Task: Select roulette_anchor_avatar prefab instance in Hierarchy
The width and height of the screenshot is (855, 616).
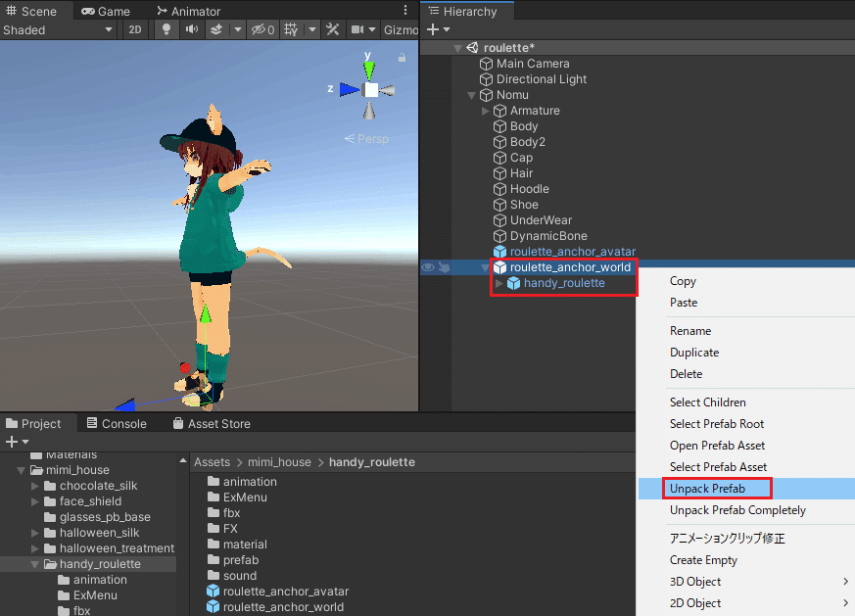Action: click(572, 252)
